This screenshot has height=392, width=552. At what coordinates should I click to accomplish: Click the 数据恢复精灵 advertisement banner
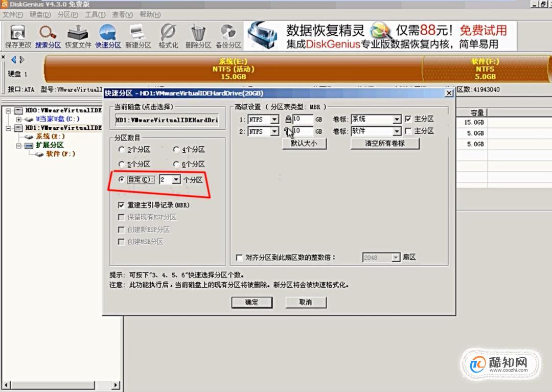pyautogui.click(x=380, y=36)
